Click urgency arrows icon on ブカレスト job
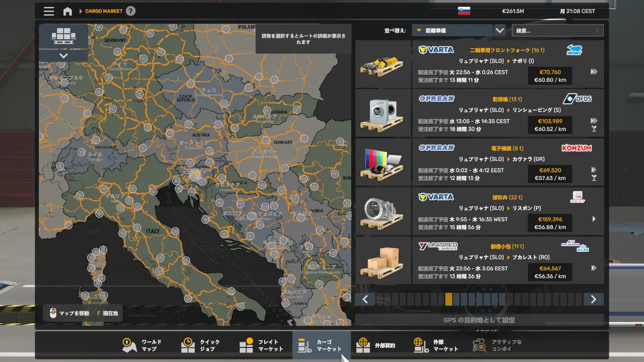644x362 pixels. (x=594, y=268)
